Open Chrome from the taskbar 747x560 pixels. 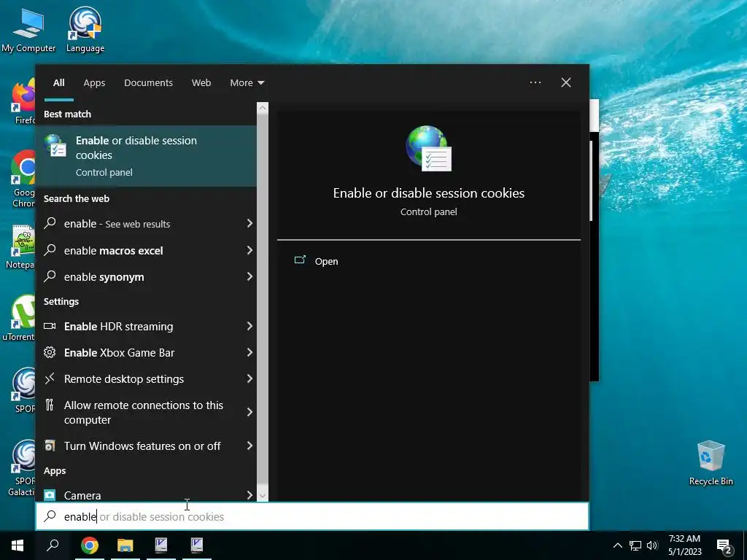click(x=90, y=545)
